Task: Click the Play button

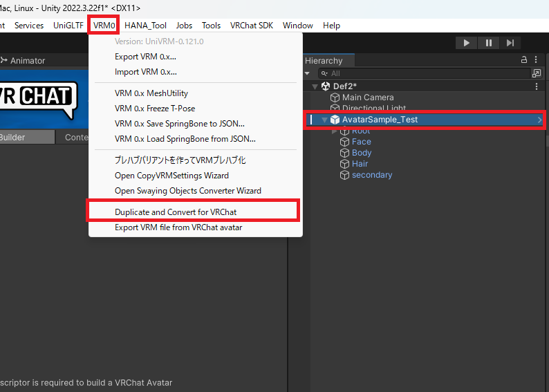Action: (466, 43)
